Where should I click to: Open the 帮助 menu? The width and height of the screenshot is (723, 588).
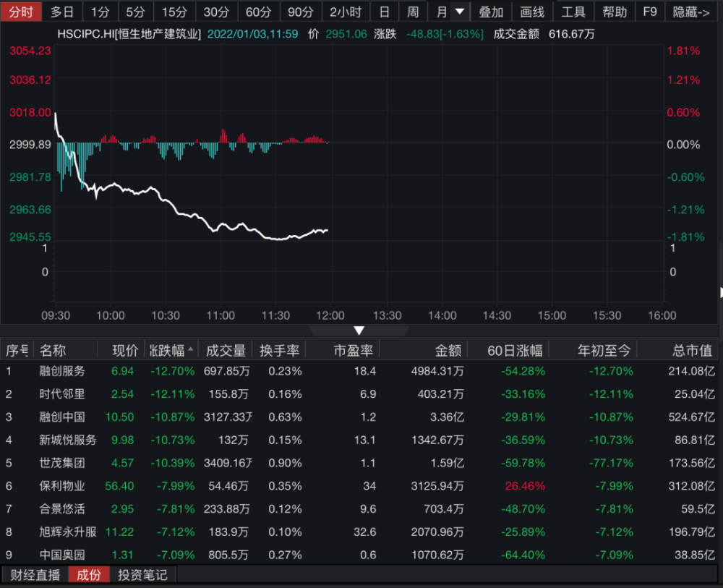pos(615,12)
